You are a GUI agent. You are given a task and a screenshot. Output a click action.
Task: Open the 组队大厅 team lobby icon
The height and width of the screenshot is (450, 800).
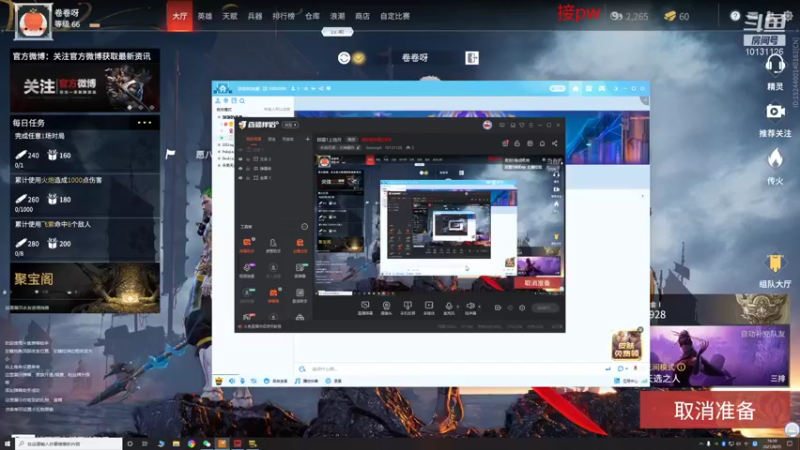[775, 263]
